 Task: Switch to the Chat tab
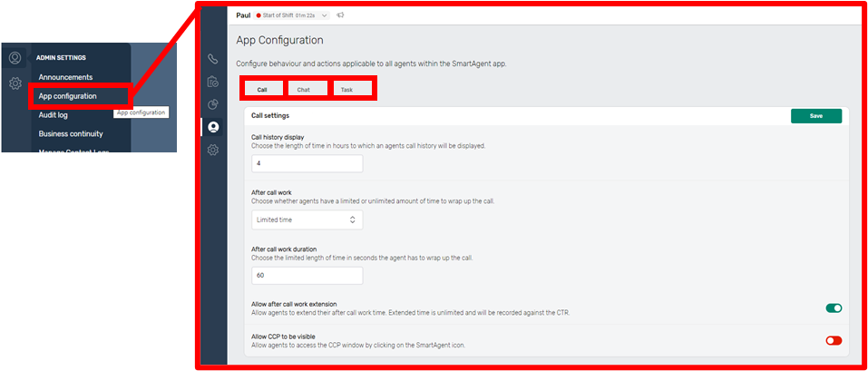pyautogui.click(x=303, y=90)
